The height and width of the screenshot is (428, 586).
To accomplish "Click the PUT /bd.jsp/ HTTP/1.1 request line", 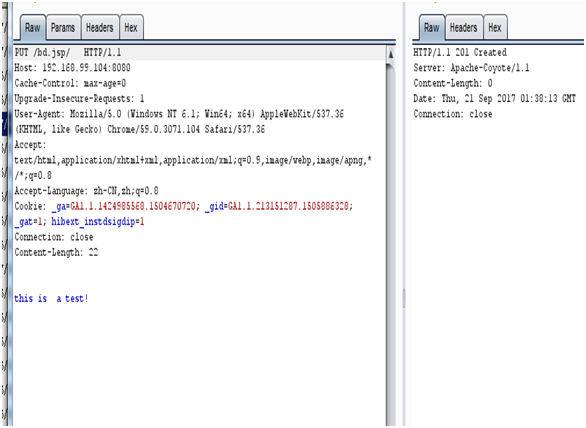I will click(x=68, y=52).
